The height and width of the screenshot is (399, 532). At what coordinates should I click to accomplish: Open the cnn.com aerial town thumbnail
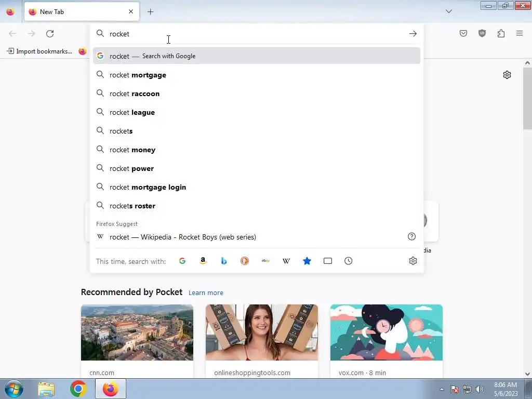pos(137,332)
